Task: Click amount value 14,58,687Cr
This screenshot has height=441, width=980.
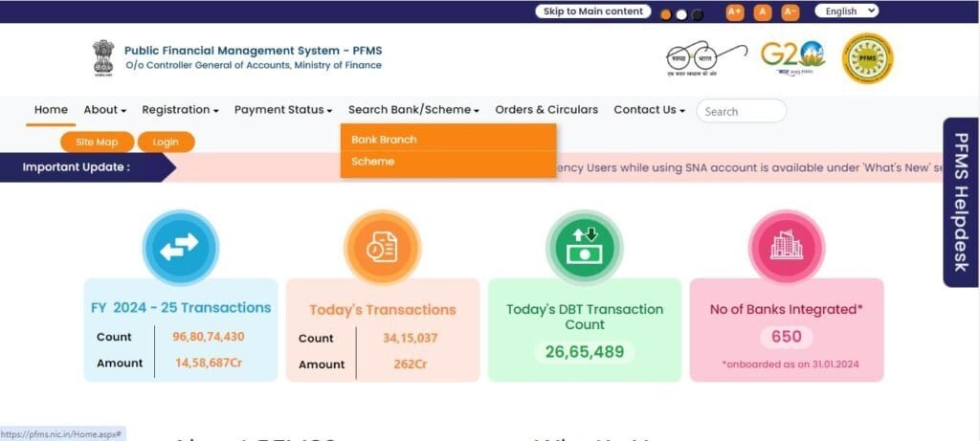Action: [x=208, y=363]
